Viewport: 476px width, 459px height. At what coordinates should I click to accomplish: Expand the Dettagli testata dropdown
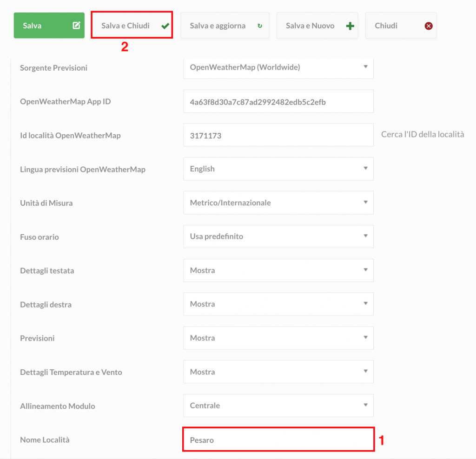tap(278, 270)
